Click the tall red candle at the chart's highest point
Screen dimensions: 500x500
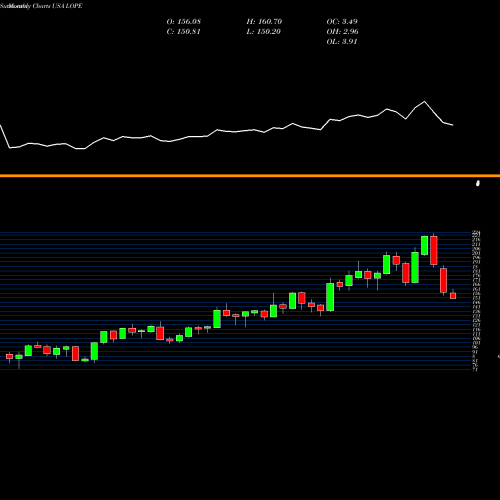coord(434,250)
